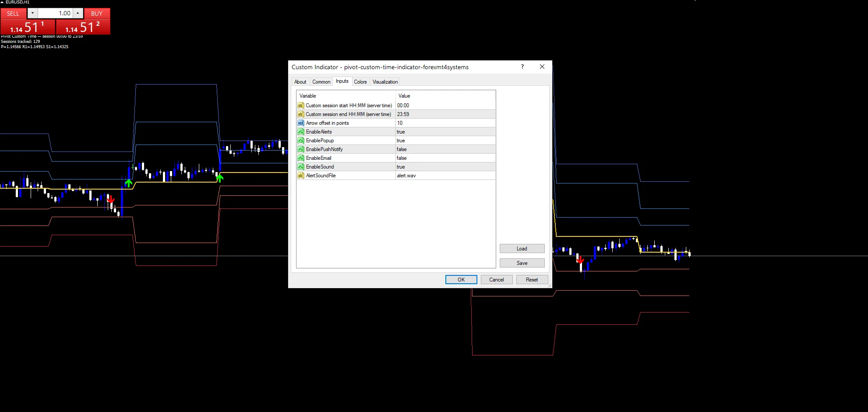Click the lot volume 1.00 field
The width and height of the screenshot is (868, 412).
point(55,13)
